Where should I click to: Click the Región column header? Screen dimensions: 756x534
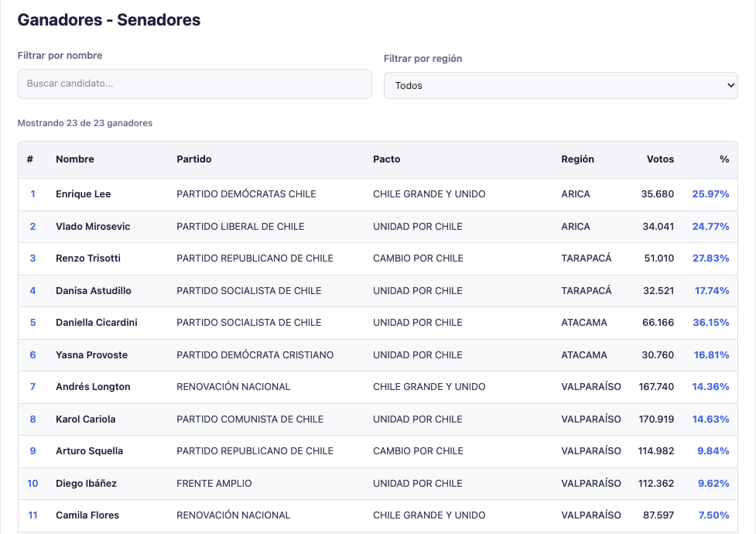[577, 159]
